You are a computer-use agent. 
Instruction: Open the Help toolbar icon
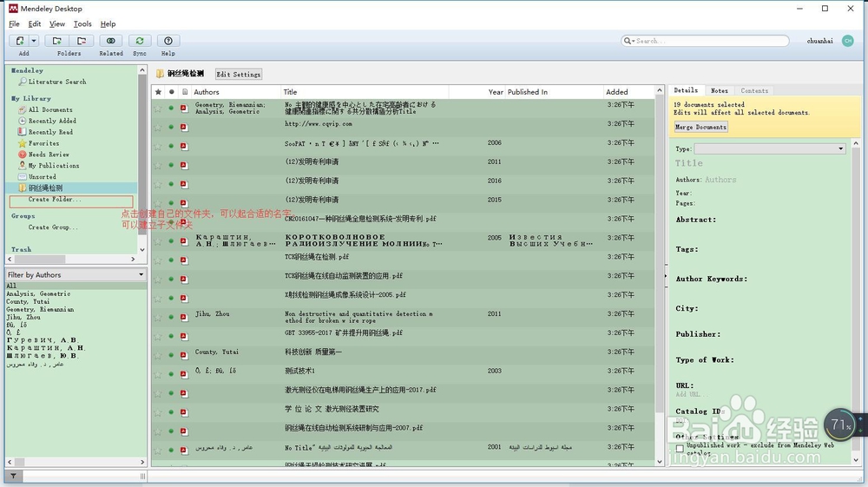pos(168,41)
